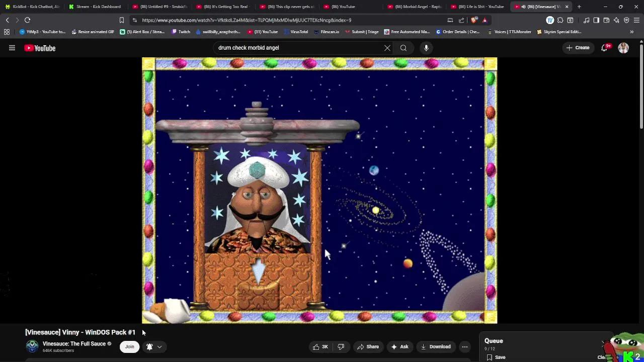Switch to It's Getting Too Real tab

coord(223,7)
